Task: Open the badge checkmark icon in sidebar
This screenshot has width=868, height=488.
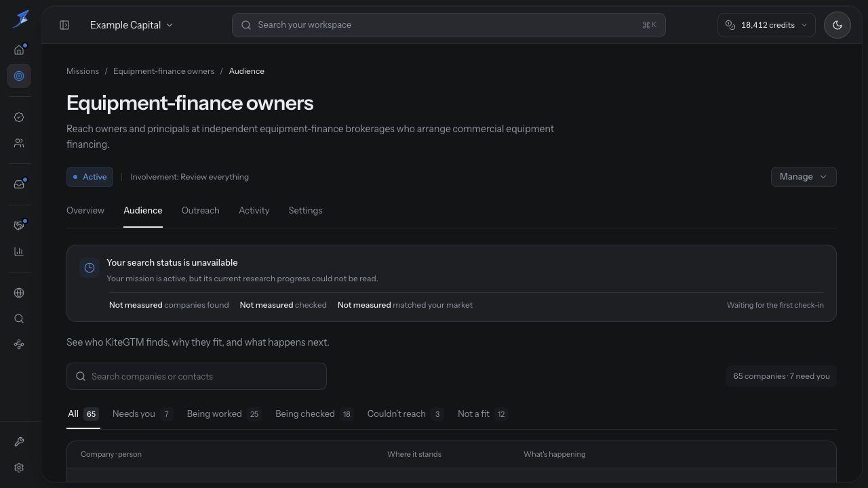Action: coord(19,117)
